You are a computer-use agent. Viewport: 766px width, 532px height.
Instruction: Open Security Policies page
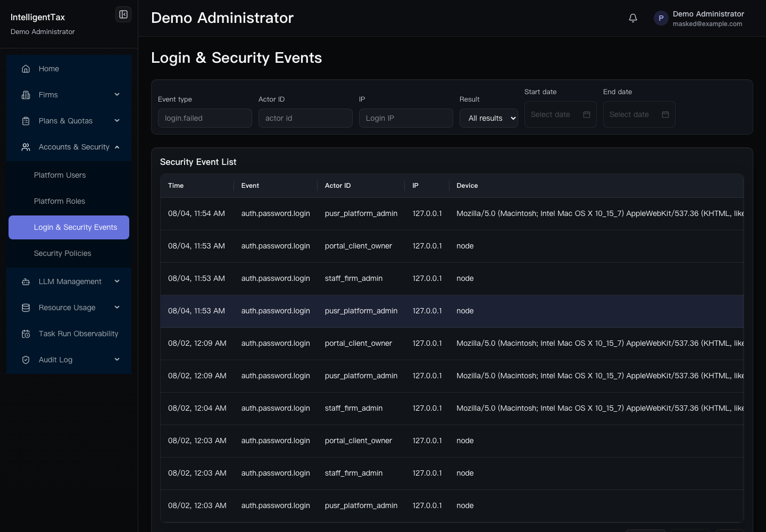[69, 253]
